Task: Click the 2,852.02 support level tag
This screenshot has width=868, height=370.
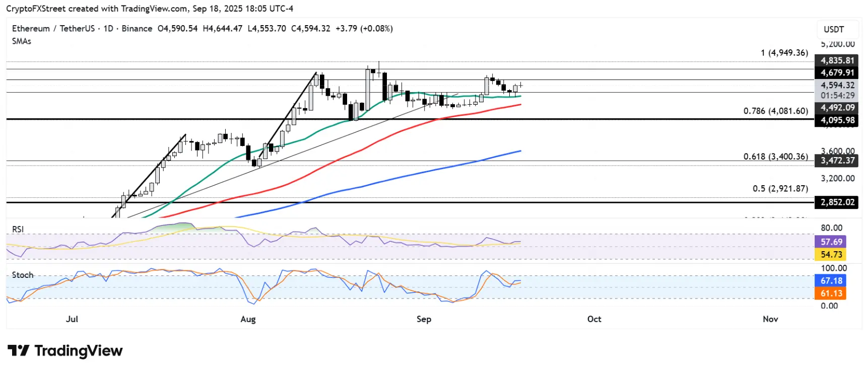Action: (x=837, y=202)
